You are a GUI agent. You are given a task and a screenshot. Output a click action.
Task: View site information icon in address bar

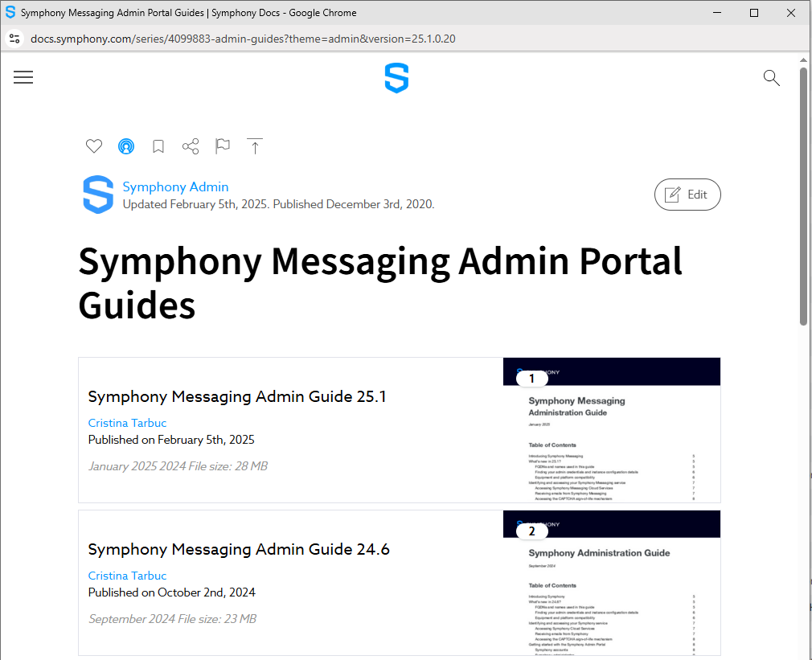14,39
